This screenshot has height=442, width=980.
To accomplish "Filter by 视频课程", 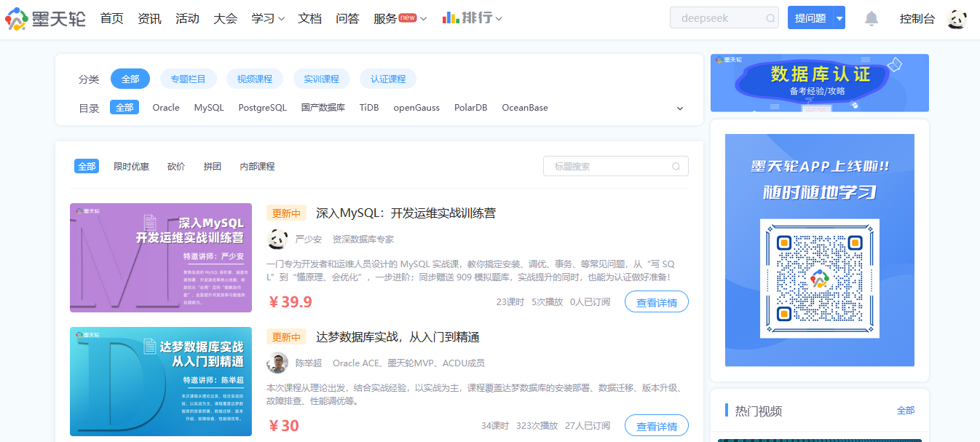I will coord(255,79).
